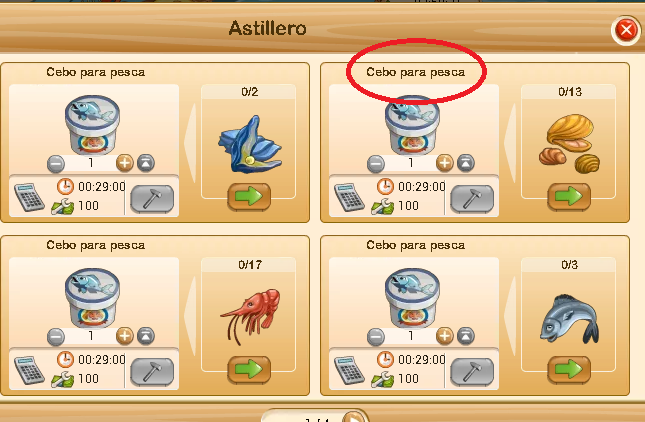
Task: Decrease bait quantity in fish panel
Action: pyautogui.click(x=376, y=337)
